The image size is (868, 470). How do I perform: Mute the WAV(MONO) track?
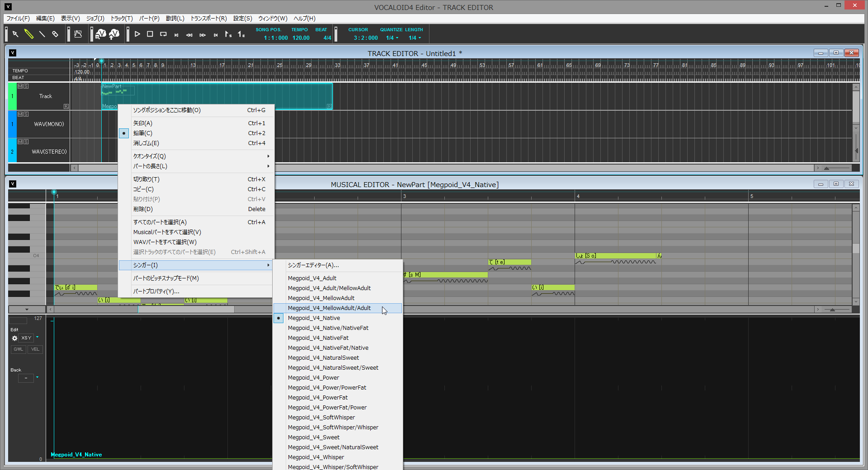(x=20, y=114)
